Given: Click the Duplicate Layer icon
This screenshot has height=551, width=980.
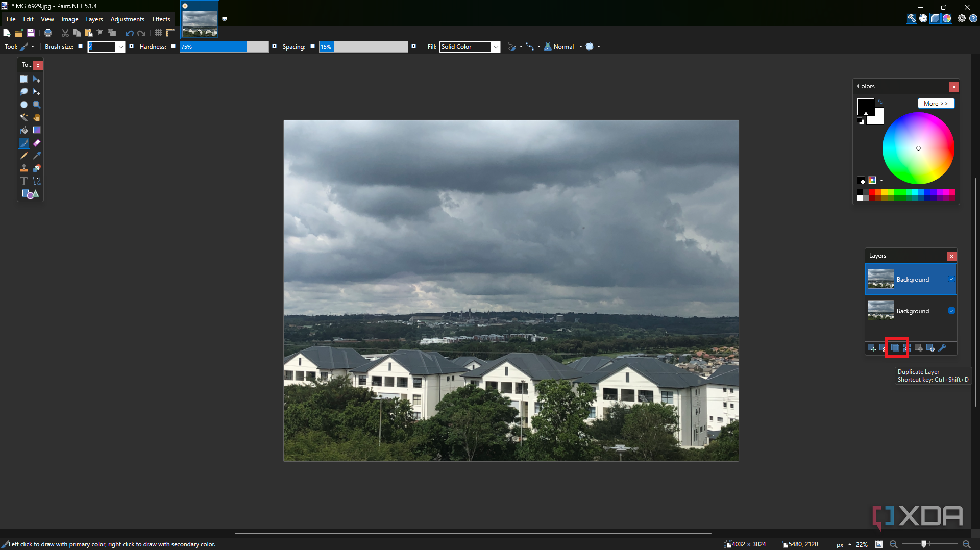Looking at the screenshot, I should click(x=895, y=348).
